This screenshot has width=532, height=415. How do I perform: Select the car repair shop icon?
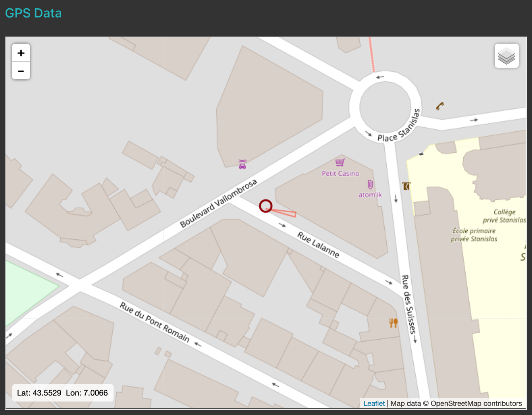(242, 164)
